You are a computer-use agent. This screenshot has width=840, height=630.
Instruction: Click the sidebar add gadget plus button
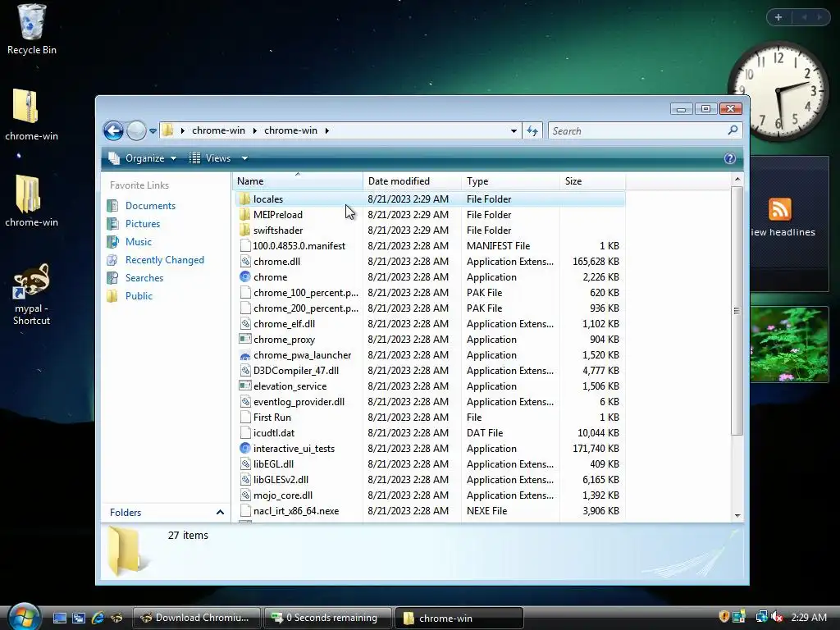tap(778, 17)
